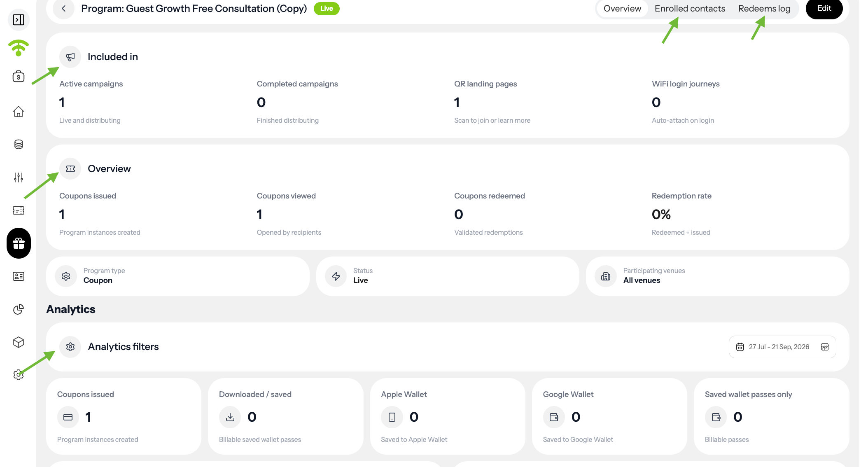The image size is (868, 467).
Task: Click the QR landing pages stat
Action: 492,102
